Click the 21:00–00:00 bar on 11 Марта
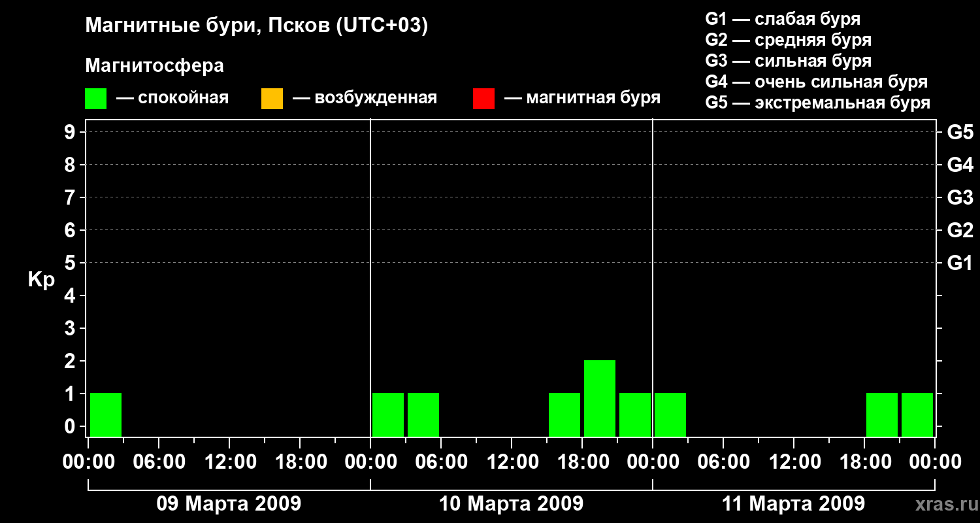The image size is (980, 523). pos(917,414)
